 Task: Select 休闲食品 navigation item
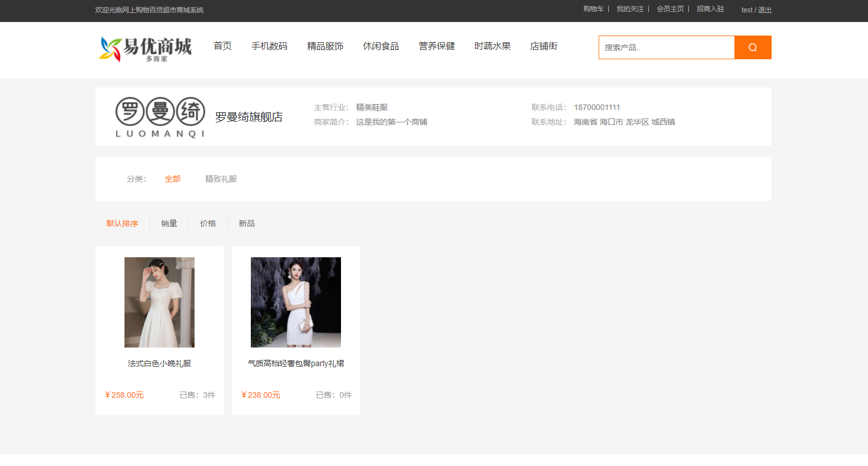[x=381, y=46]
